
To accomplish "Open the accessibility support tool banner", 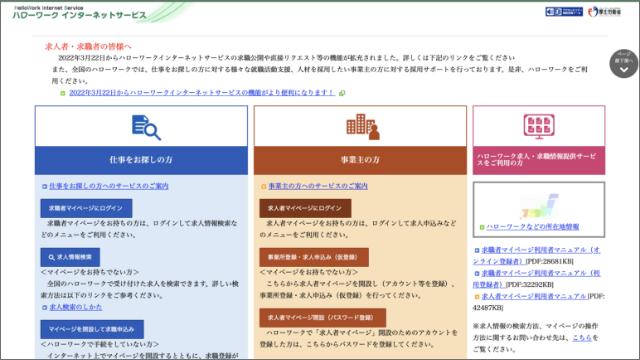I will click(564, 12).
